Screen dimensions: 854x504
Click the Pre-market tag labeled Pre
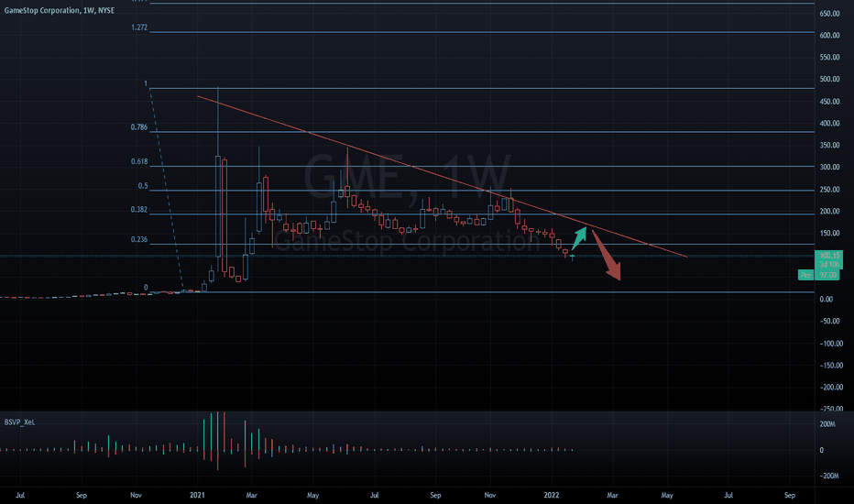click(806, 275)
